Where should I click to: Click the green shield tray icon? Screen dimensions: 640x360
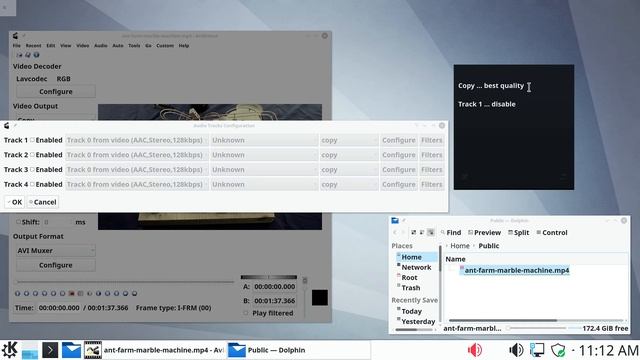point(558,350)
